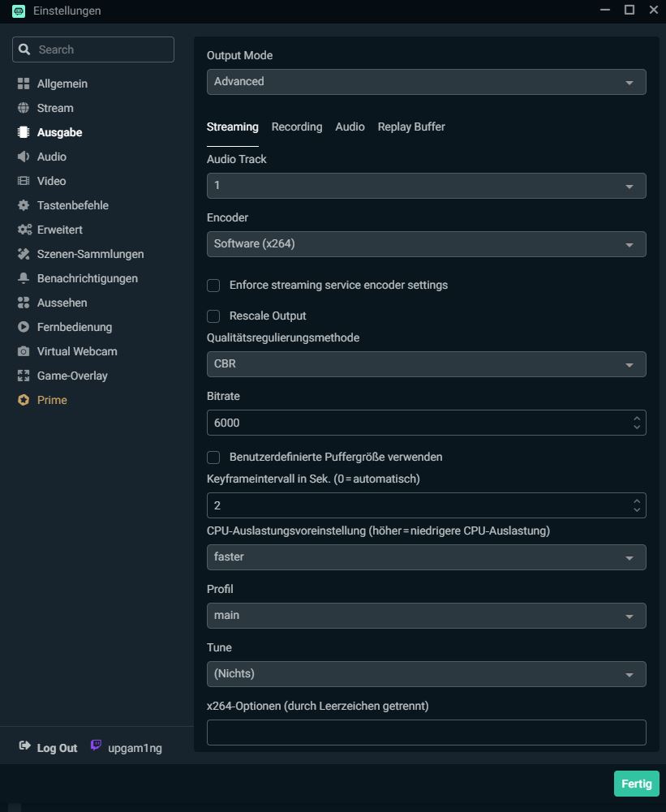The height and width of the screenshot is (812, 666).
Task: Click the Log Out button
Action: 48,747
